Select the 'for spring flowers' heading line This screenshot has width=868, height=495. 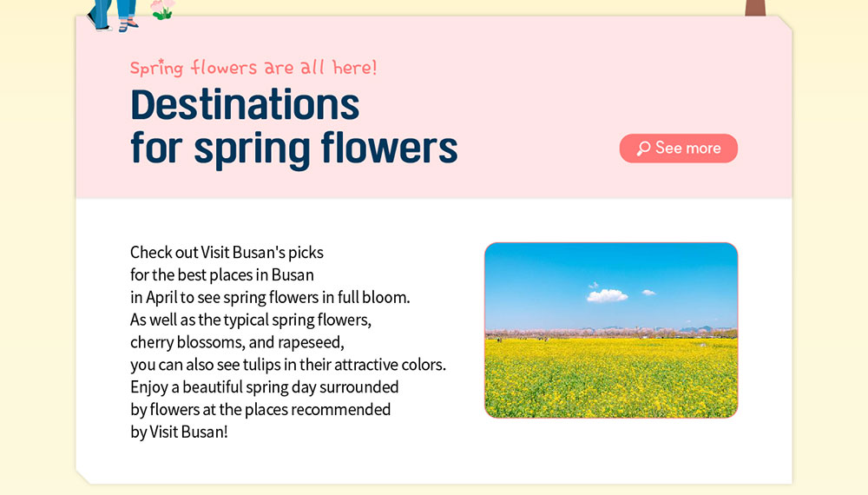[294, 148]
